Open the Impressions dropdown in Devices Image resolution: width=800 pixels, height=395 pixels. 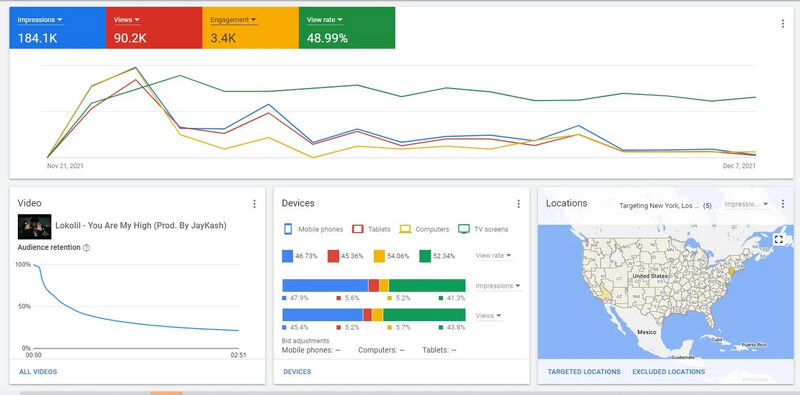tap(497, 286)
